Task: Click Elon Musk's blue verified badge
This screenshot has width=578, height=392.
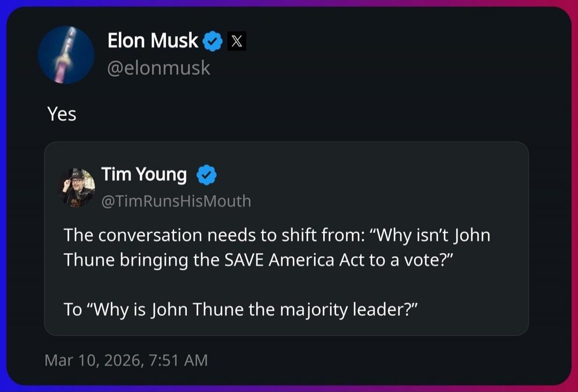Action: pyautogui.click(x=213, y=41)
